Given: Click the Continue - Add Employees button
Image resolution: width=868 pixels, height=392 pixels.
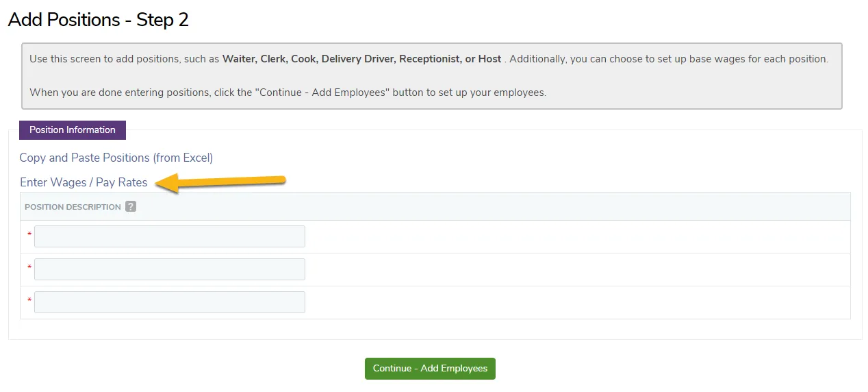Looking at the screenshot, I should pyautogui.click(x=430, y=368).
